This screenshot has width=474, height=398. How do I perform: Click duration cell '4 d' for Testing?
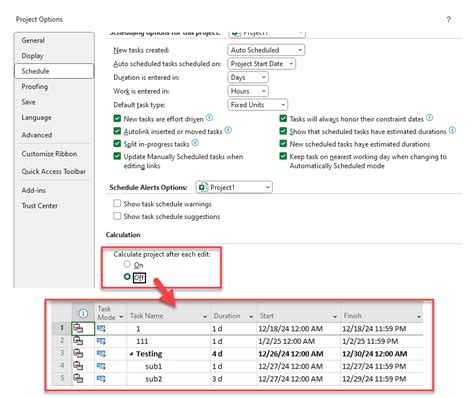point(233,354)
